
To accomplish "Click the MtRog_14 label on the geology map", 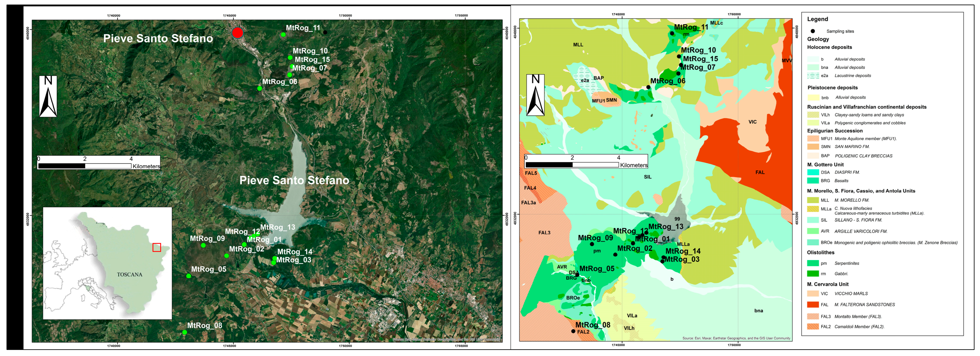I will pyautogui.click(x=683, y=251).
